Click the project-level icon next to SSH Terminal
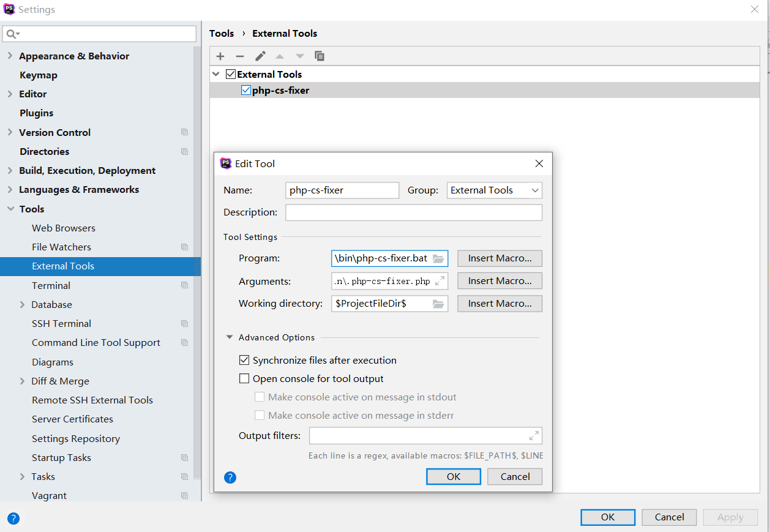This screenshot has width=770, height=532. (x=185, y=323)
